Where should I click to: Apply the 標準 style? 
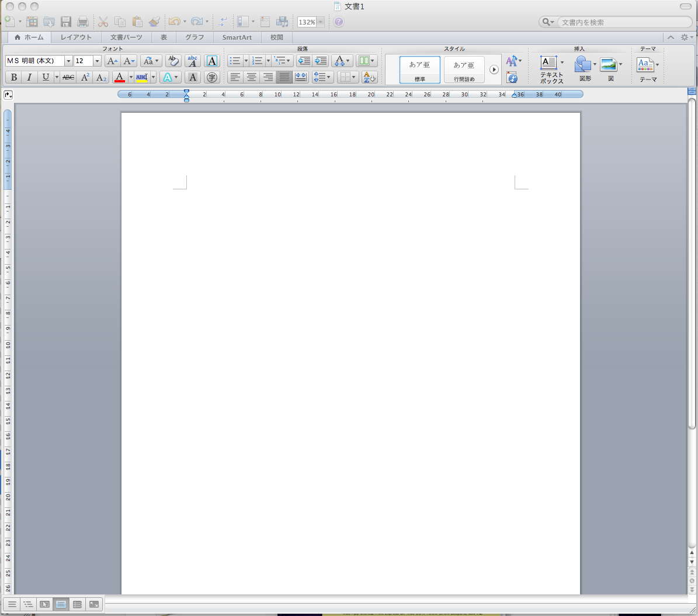(x=420, y=70)
